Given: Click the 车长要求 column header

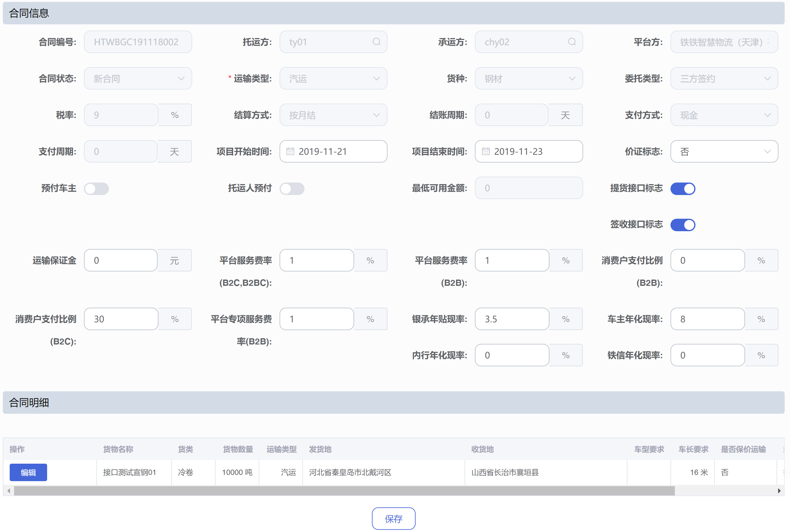Looking at the screenshot, I should coord(693,449).
